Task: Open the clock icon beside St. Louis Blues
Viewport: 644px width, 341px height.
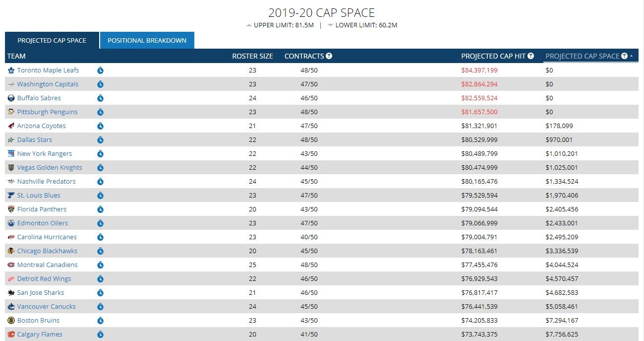Action: pos(100,196)
